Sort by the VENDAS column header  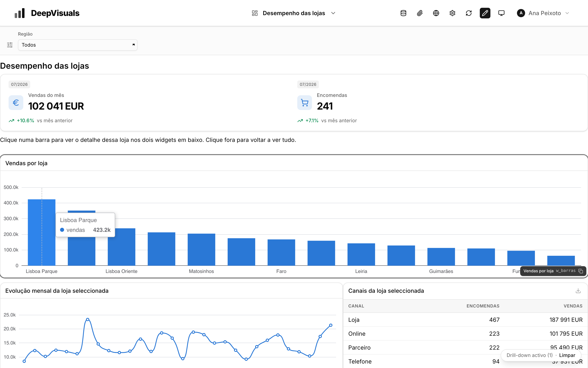click(573, 306)
